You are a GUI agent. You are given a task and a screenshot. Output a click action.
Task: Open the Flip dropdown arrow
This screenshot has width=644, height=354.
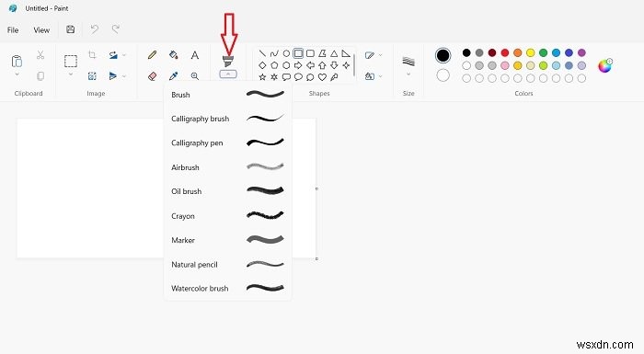(124, 76)
